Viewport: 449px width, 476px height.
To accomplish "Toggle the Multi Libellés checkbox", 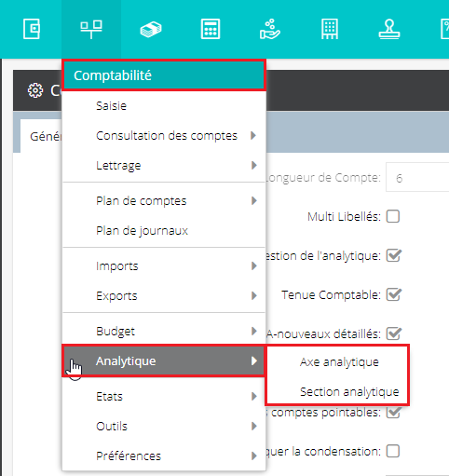I will [x=393, y=216].
